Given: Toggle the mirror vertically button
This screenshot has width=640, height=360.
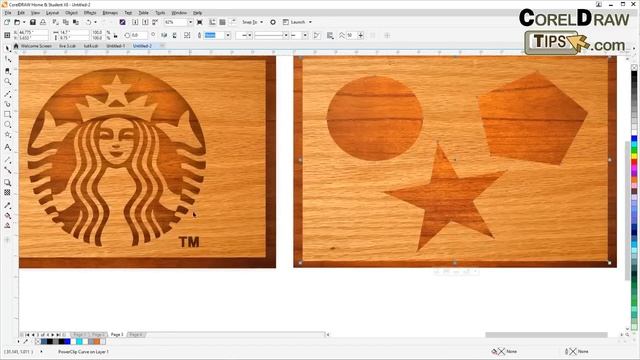Looking at the screenshot, I should 174,36.
